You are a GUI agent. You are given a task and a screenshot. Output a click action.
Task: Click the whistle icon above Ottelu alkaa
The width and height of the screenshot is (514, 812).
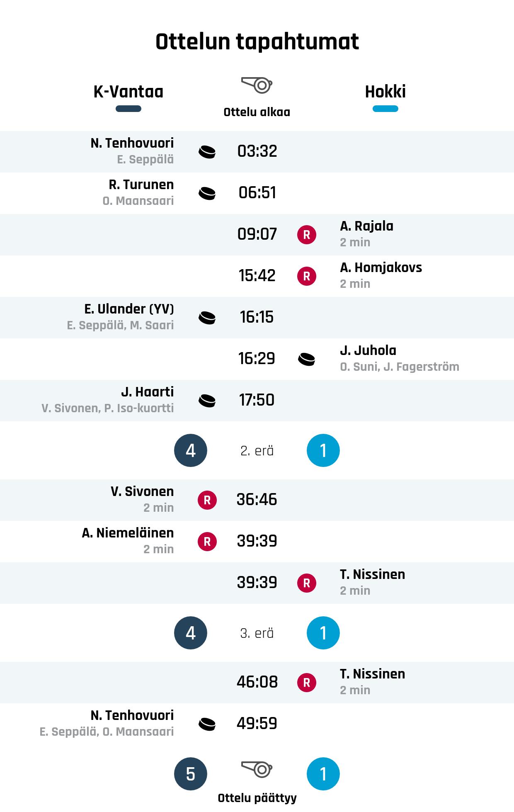pos(257,85)
